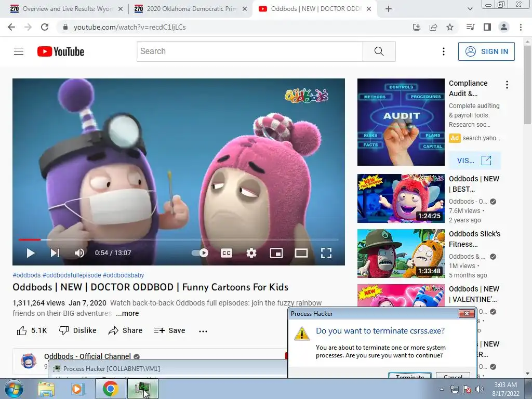Open Oddbods Slick's Fitness video thumbnail

point(401,254)
